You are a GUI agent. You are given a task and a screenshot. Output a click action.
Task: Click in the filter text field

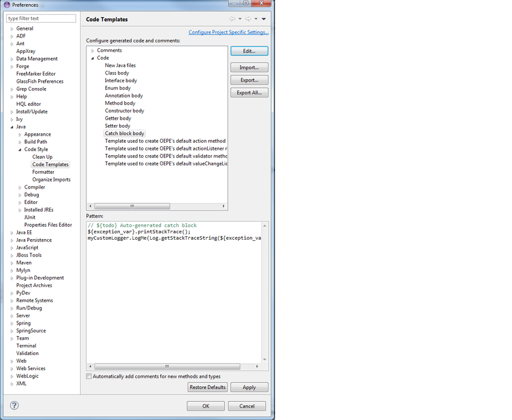[x=41, y=18]
